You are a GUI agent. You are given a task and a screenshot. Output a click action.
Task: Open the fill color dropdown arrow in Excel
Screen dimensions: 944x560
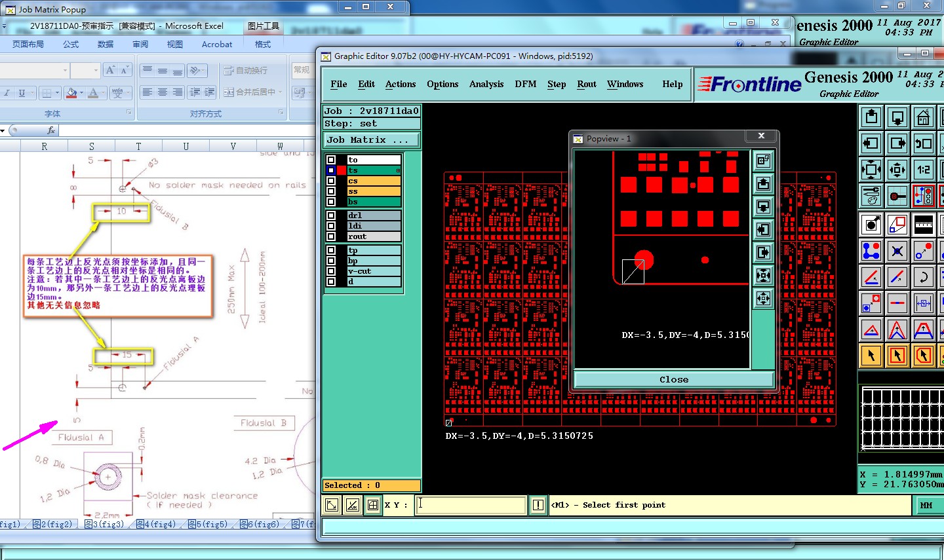click(x=81, y=93)
